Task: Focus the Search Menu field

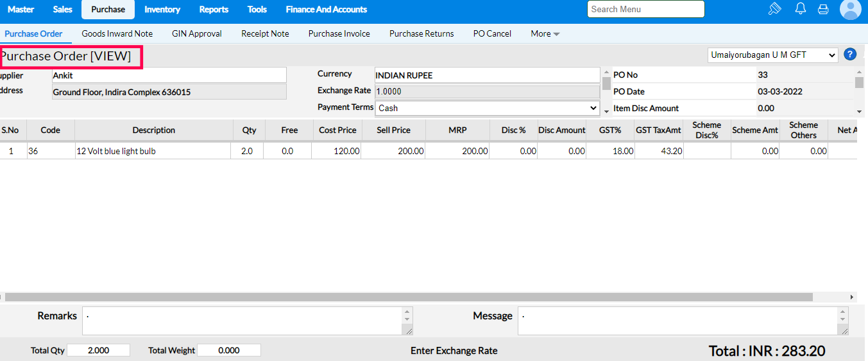Action: tap(645, 9)
